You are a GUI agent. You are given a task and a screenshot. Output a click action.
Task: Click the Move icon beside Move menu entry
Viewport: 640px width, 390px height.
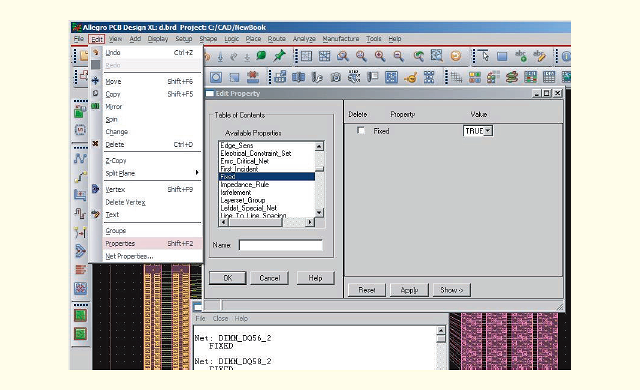click(x=95, y=81)
